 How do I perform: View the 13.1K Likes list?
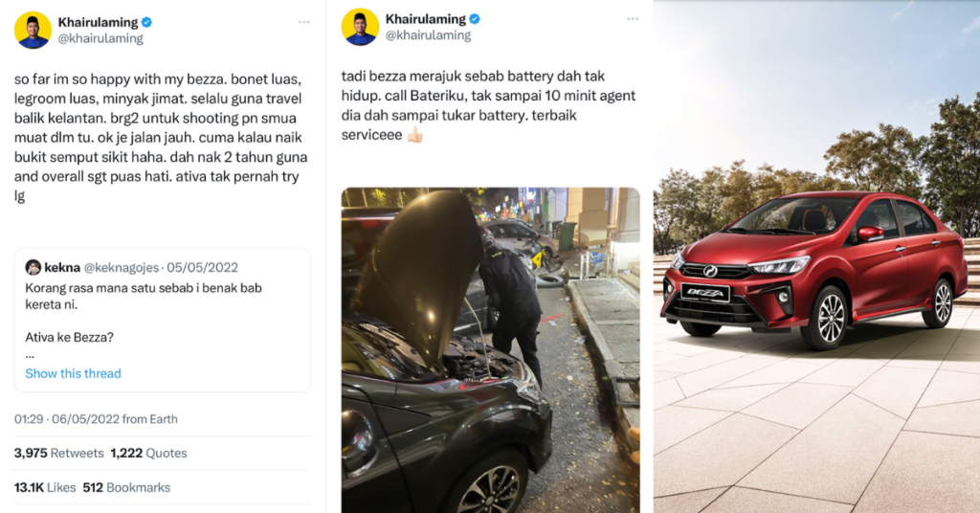tap(45, 487)
